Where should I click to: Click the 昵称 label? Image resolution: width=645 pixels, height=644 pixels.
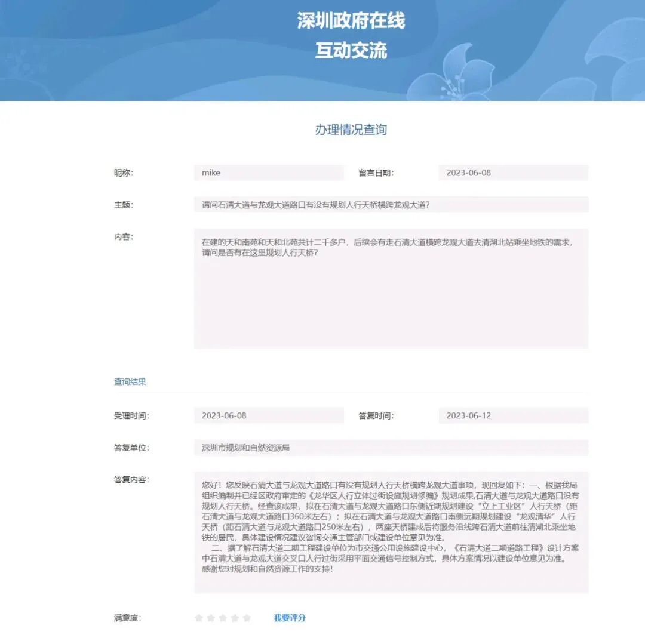tap(124, 173)
